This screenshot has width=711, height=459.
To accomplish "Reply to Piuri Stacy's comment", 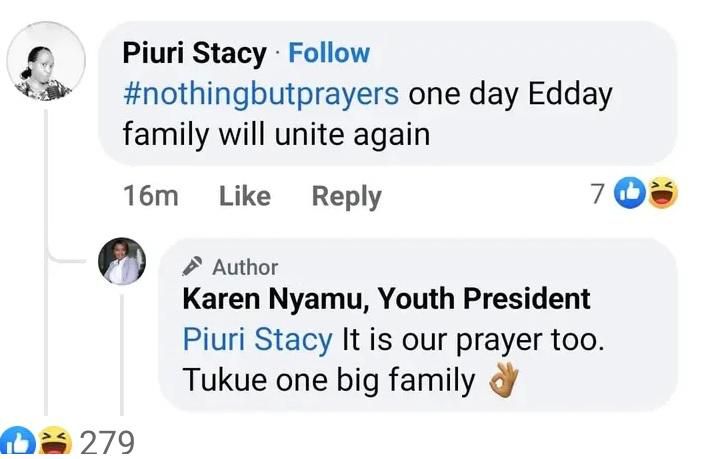I will point(346,196).
